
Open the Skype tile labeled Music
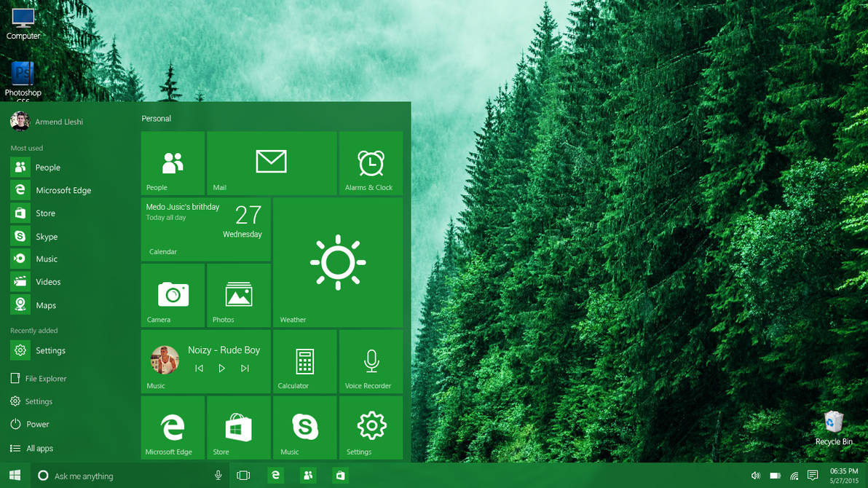click(x=304, y=427)
